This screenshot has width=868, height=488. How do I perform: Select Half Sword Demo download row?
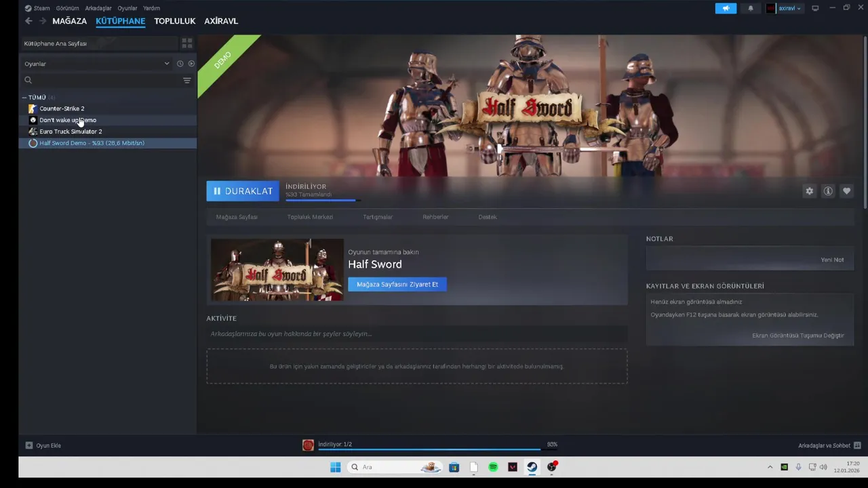pyautogui.click(x=108, y=143)
